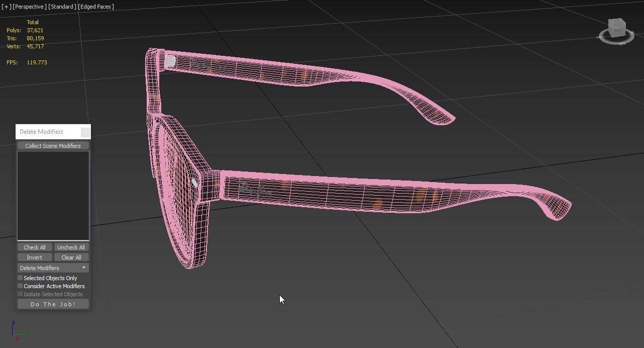Image resolution: width=644 pixels, height=348 pixels.
Task: Click the Invert button
Action: click(x=35, y=257)
